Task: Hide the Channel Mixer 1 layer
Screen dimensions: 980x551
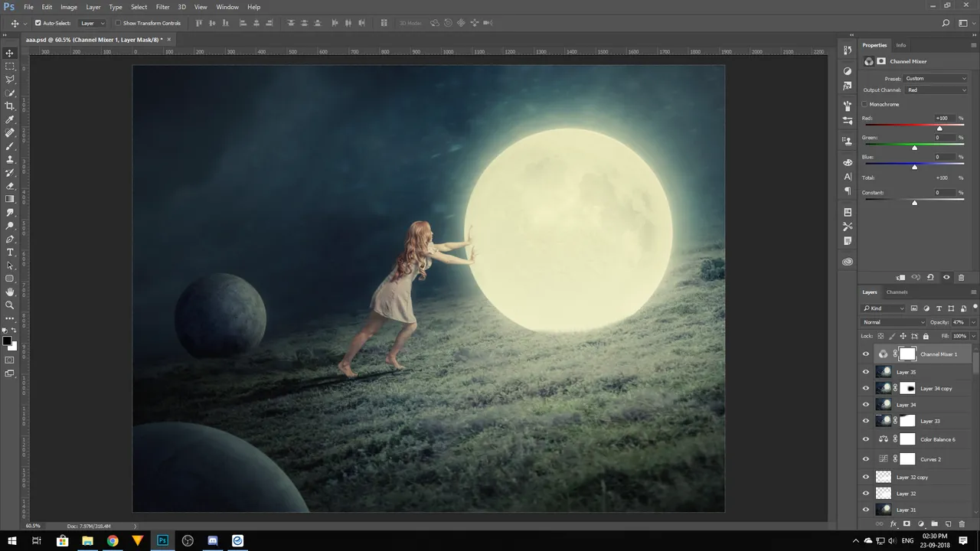Action: 866,354
